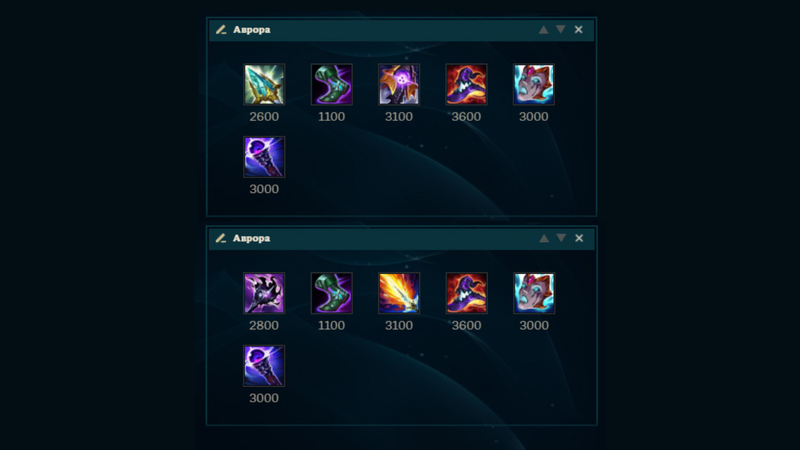Rename the first Аврора block with pencil icon
The height and width of the screenshot is (450, 800).
point(221,30)
